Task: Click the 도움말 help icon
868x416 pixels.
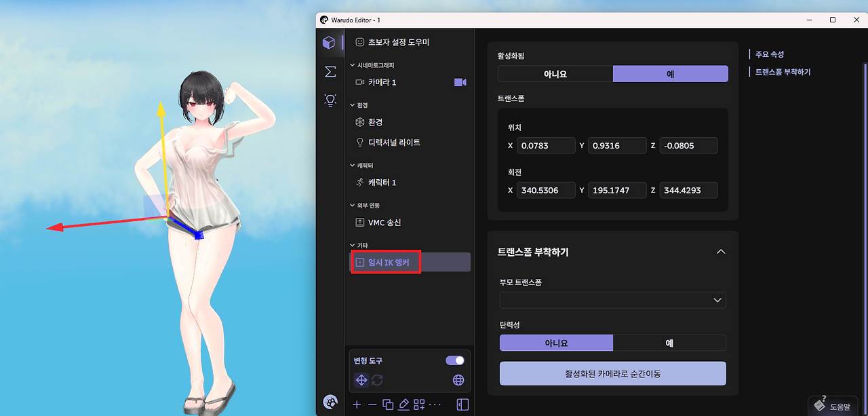Action: [x=819, y=404]
